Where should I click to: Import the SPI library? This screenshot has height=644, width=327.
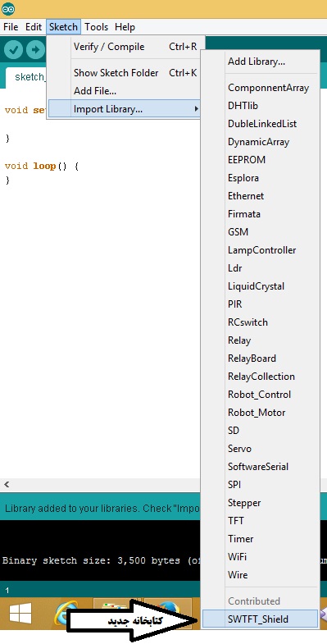click(x=260, y=486)
